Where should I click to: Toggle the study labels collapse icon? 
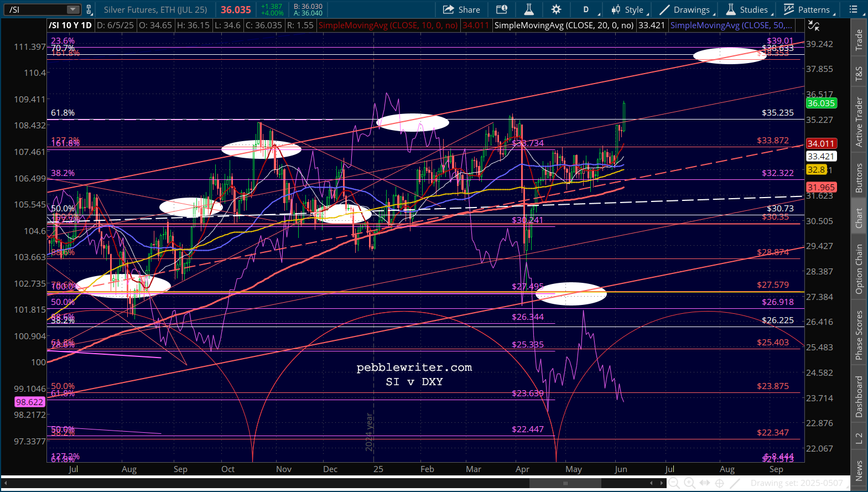(x=813, y=25)
